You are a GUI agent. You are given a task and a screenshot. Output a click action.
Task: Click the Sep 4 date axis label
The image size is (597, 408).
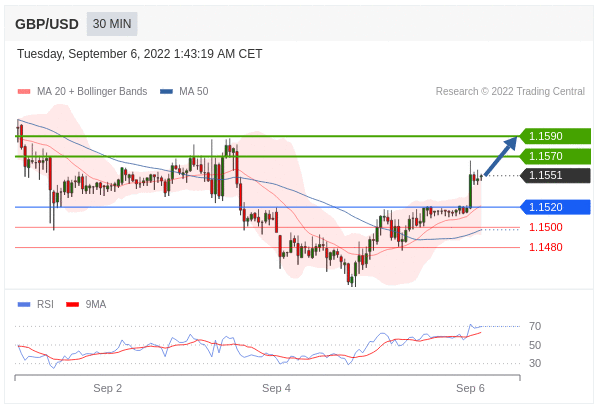(276, 388)
